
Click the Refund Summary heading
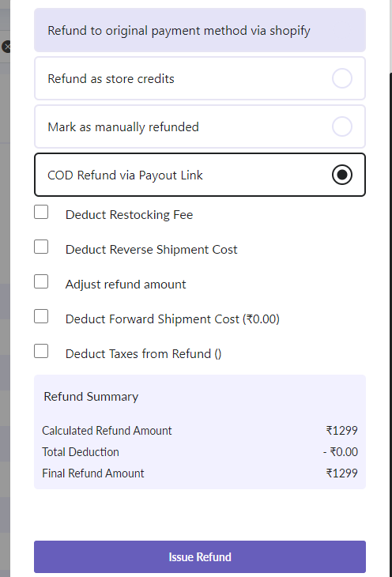(x=91, y=397)
